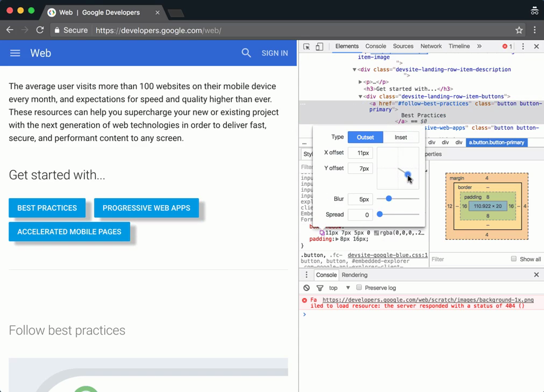
Task: Open DevTools customize menu dots
Action: [523, 46]
